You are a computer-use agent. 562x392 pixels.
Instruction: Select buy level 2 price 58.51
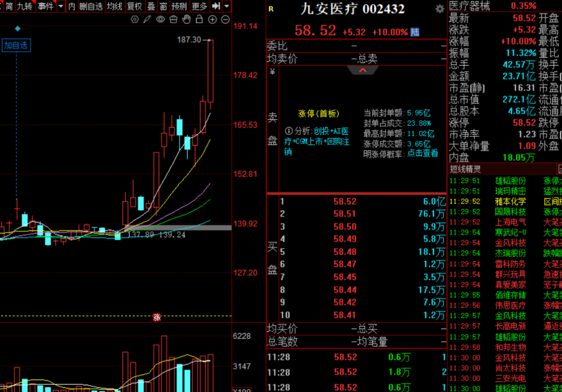pos(345,214)
